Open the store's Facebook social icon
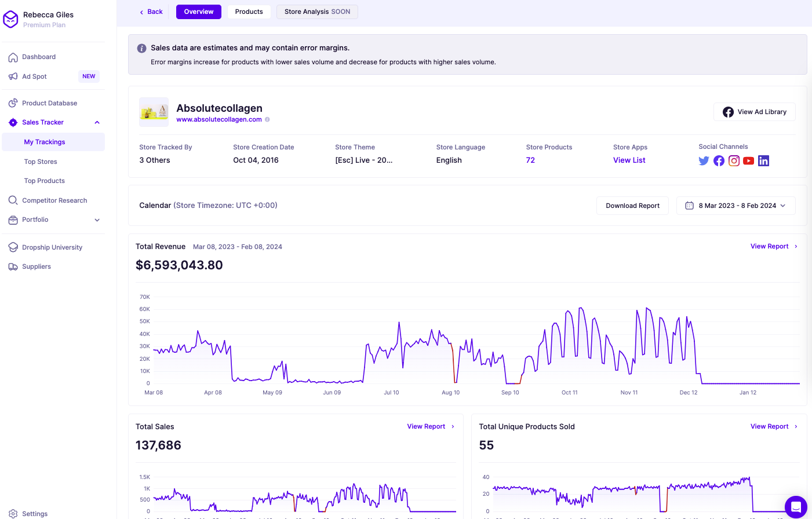This screenshot has height=519, width=812. point(719,161)
